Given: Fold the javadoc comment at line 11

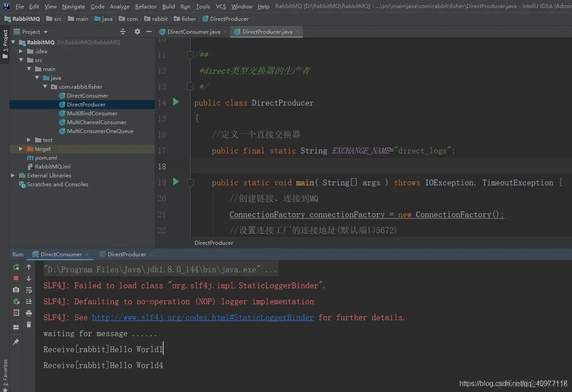Looking at the screenshot, I should tap(190, 55).
